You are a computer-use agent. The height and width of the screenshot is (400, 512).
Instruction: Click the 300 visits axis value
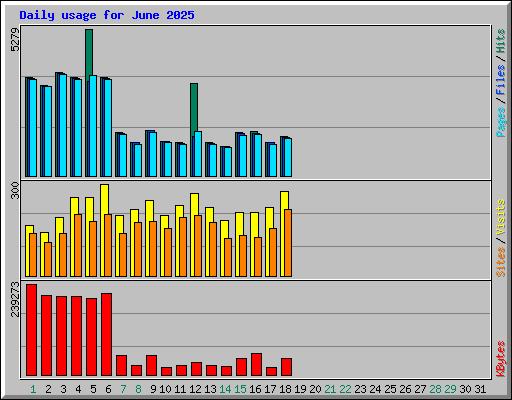pos(15,190)
